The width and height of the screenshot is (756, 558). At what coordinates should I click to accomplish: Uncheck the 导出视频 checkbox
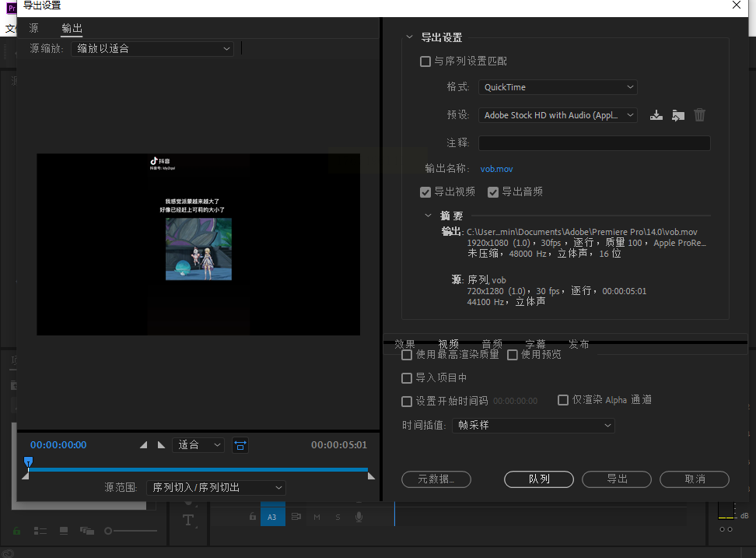point(425,192)
